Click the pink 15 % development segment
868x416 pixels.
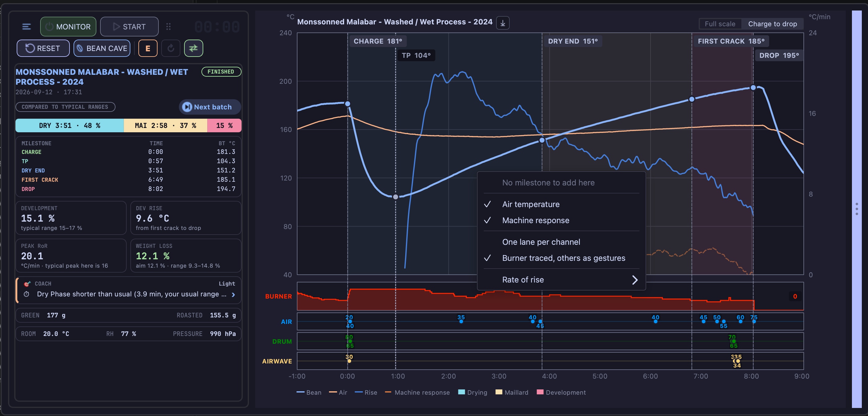coord(224,125)
